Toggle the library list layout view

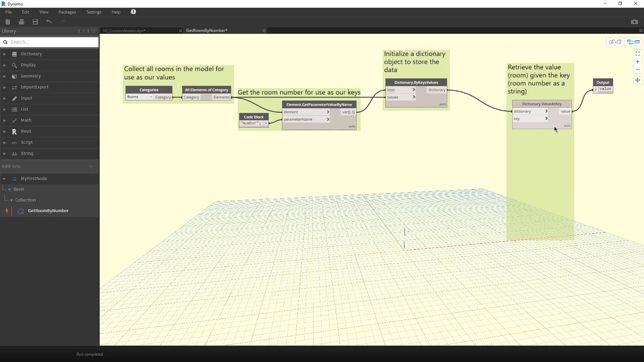point(93,31)
